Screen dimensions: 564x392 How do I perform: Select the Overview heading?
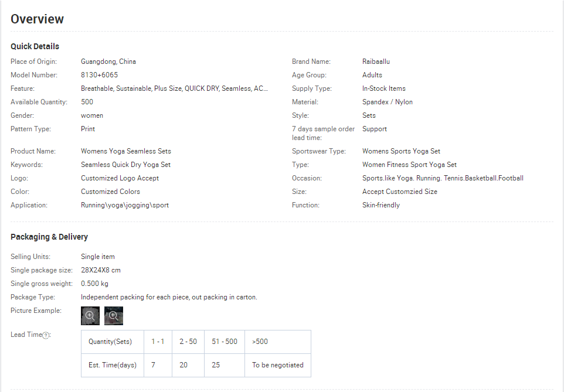click(37, 19)
